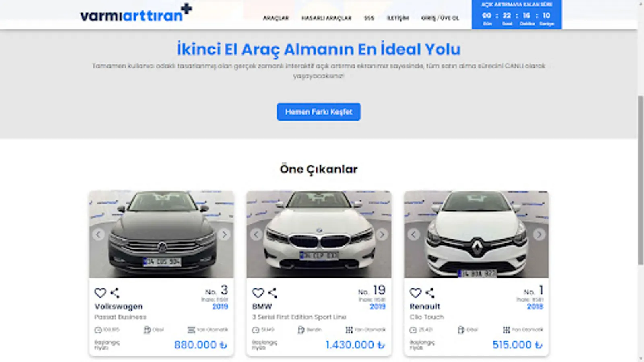This screenshot has width=644, height=362.
Task: Click the transmission icon on the Volkswagen card
Action: 191,330
